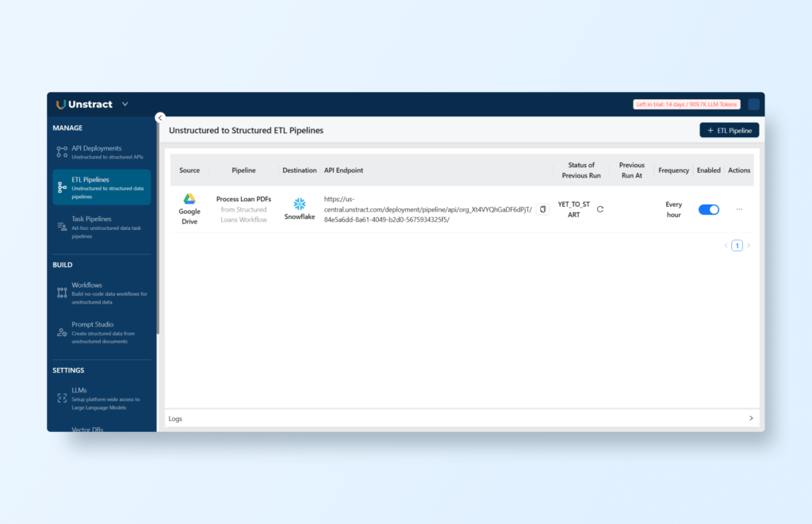This screenshot has height=524, width=812.
Task: Disable the Process Loan PDFs pipeline toggle
Action: pyautogui.click(x=708, y=209)
